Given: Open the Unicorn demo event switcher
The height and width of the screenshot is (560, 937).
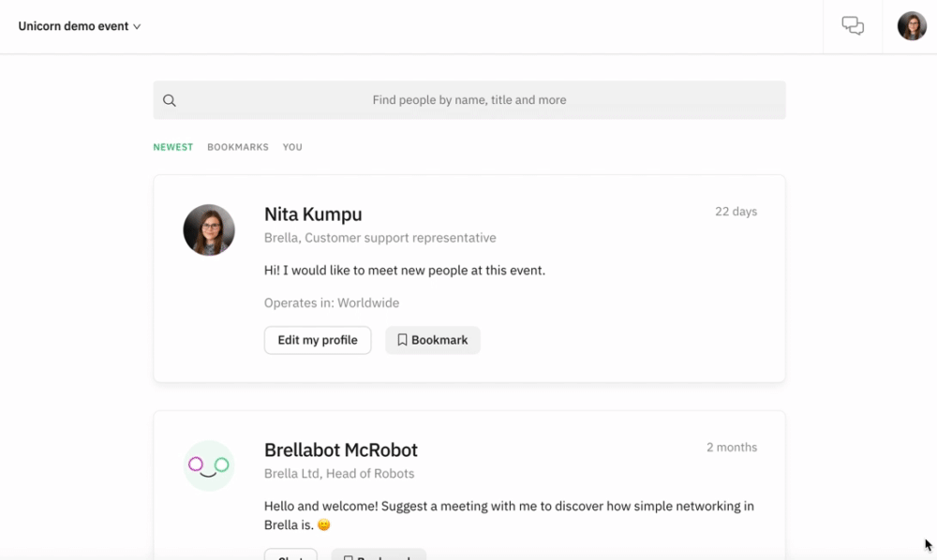Looking at the screenshot, I should pos(75,25).
